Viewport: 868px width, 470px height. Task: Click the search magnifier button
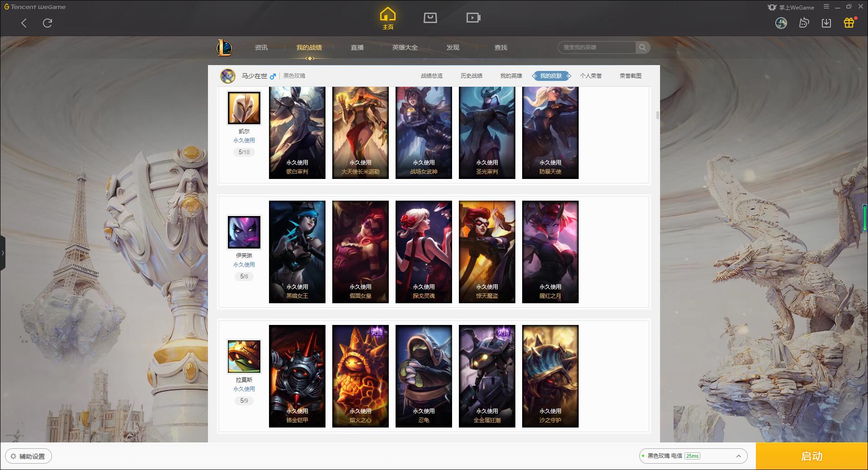click(x=642, y=47)
